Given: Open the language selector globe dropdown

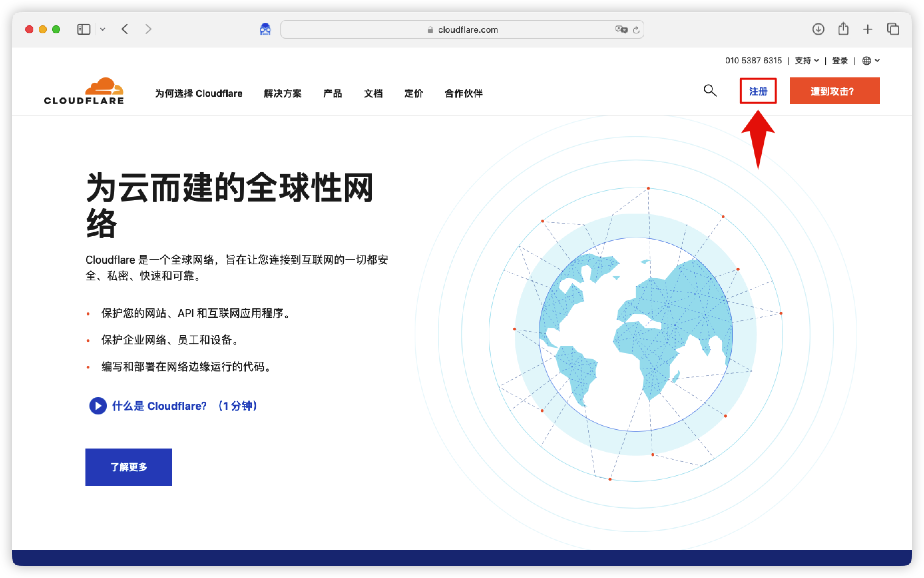Looking at the screenshot, I should [x=871, y=60].
